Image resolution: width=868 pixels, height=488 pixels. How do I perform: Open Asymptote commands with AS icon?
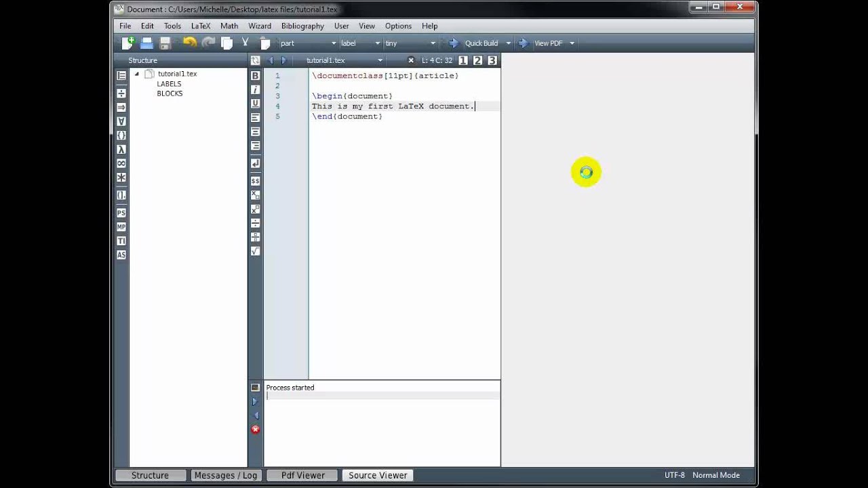pos(121,255)
